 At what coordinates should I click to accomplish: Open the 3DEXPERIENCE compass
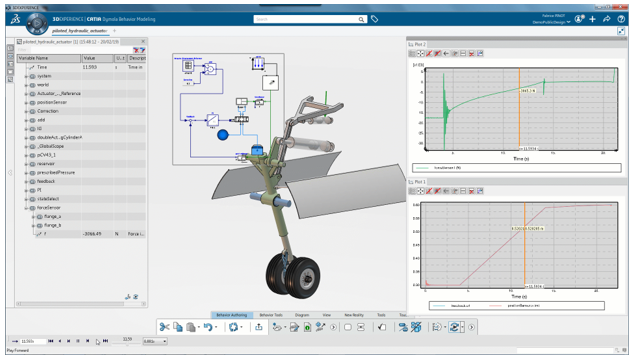click(x=37, y=23)
